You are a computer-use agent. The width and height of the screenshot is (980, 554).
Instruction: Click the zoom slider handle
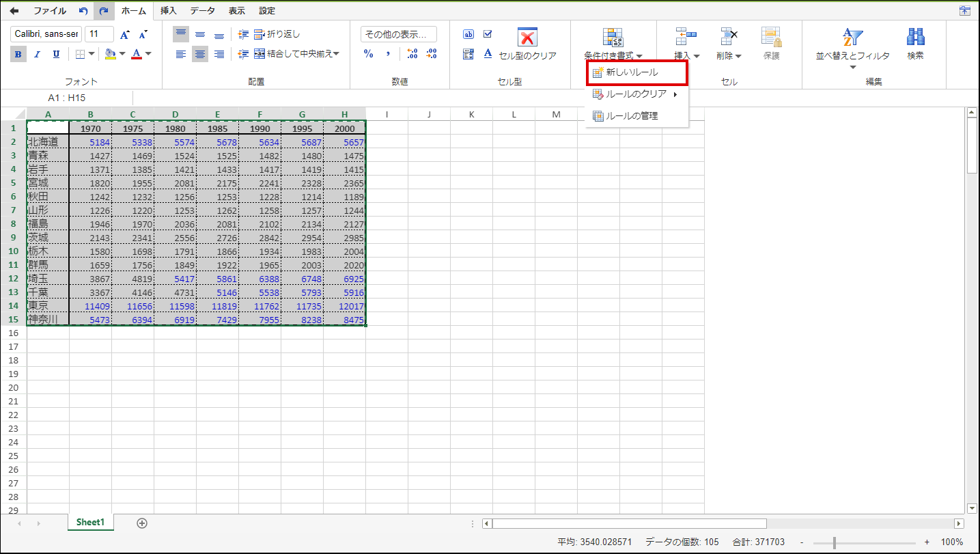coord(834,542)
